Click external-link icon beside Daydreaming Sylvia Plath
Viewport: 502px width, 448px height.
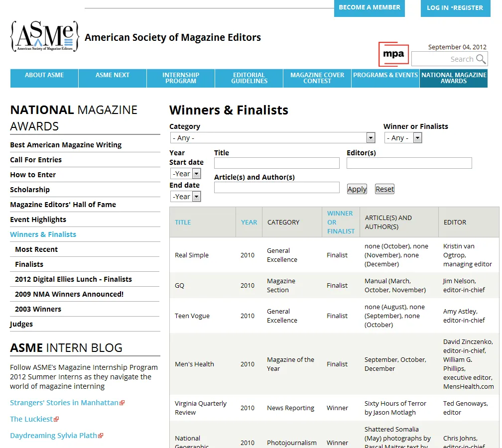(x=101, y=436)
